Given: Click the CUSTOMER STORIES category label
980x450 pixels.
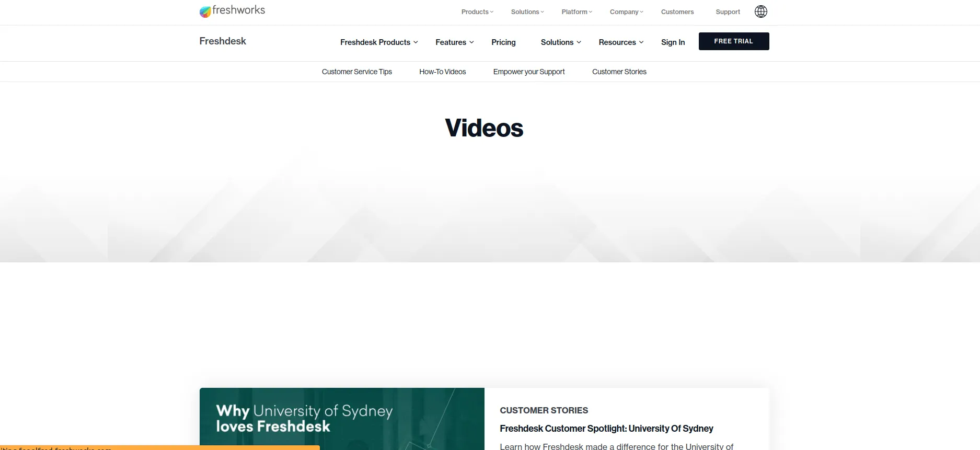Looking at the screenshot, I should [544, 411].
